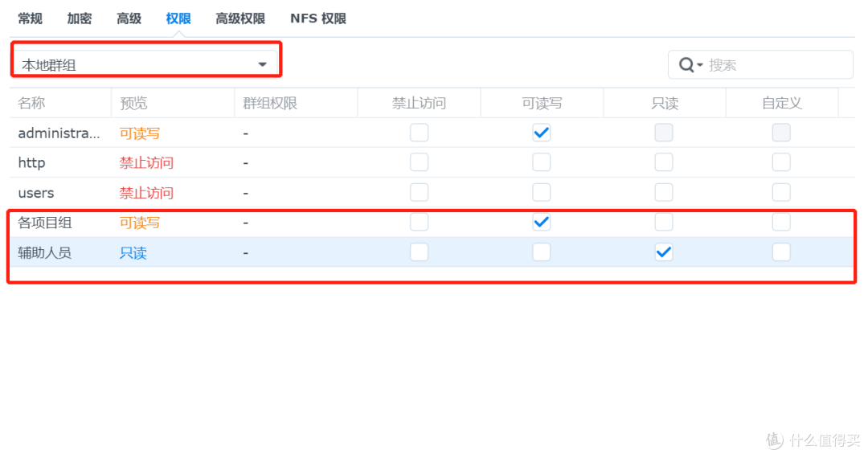Select the 高级 tab
Screen dimensions: 868x458
point(129,18)
